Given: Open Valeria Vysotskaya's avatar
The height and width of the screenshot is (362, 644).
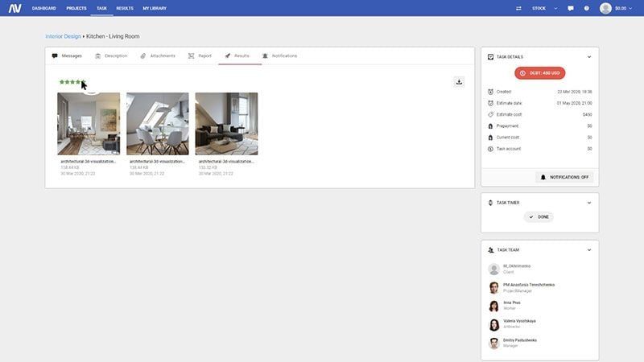Looking at the screenshot, I should pyautogui.click(x=493, y=324).
